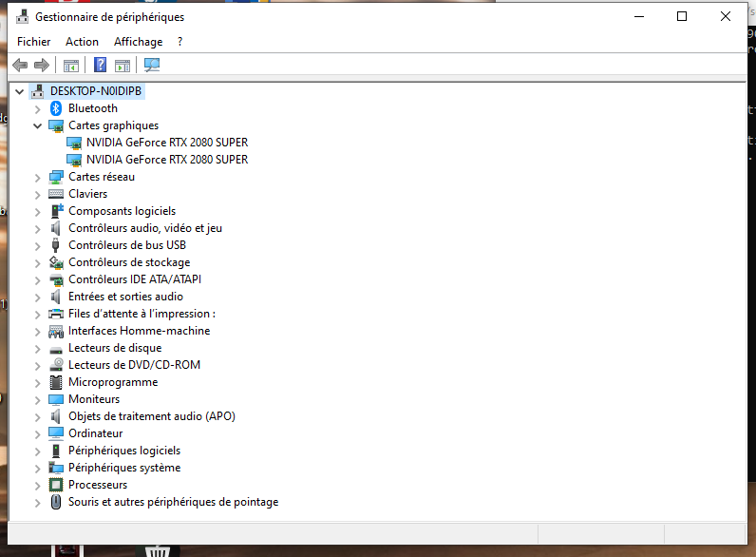Select Objets de traitement audio (APO)

[x=152, y=416]
